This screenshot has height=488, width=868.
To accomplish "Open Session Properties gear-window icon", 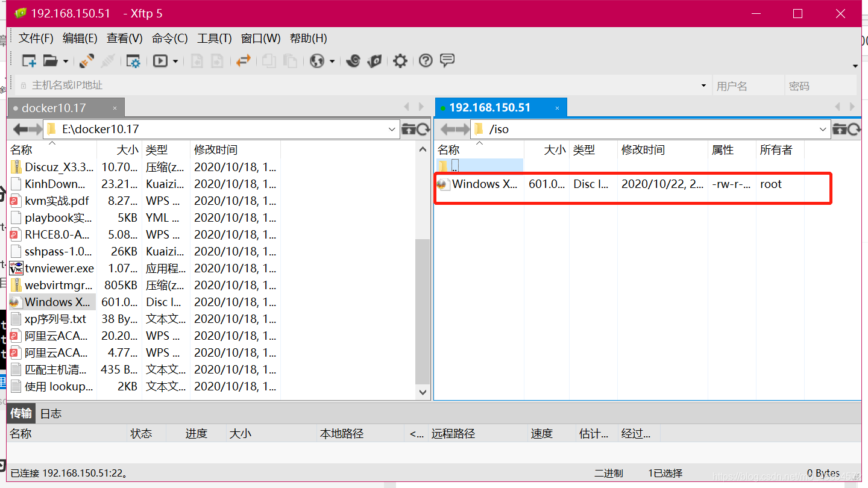I will tap(133, 61).
